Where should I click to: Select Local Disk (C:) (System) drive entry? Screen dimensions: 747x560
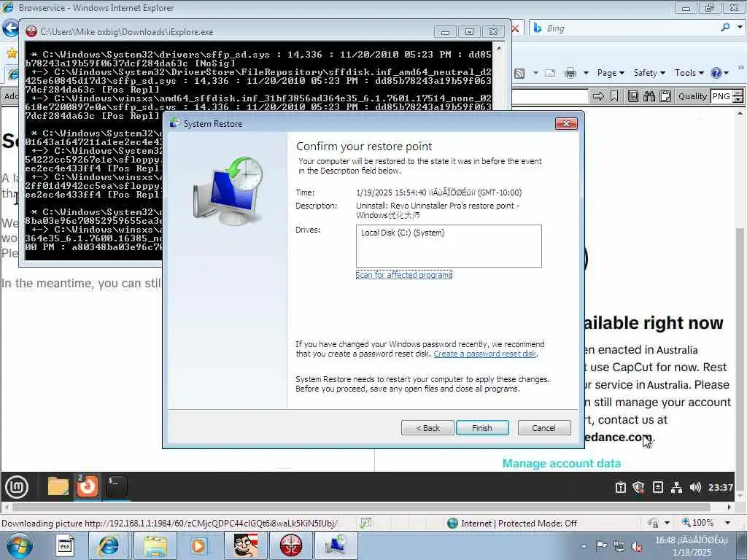(403, 233)
